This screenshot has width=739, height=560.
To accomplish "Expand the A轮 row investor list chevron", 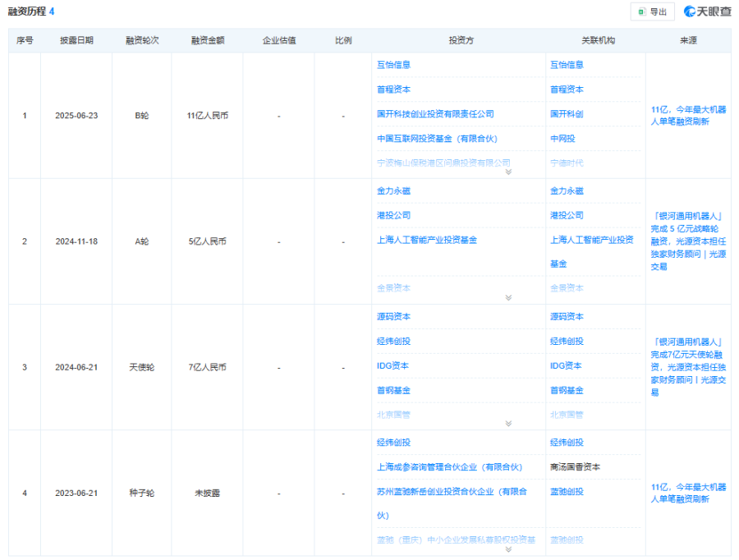I will click(x=508, y=298).
